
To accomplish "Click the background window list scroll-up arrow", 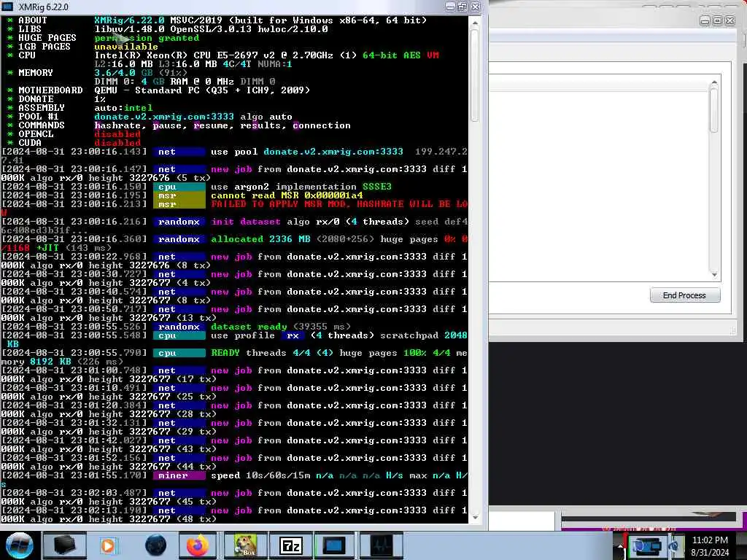I will click(713, 83).
